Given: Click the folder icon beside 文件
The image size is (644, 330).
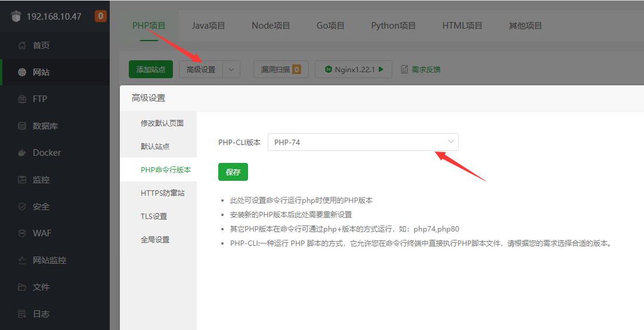Looking at the screenshot, I should pos(22,287).
